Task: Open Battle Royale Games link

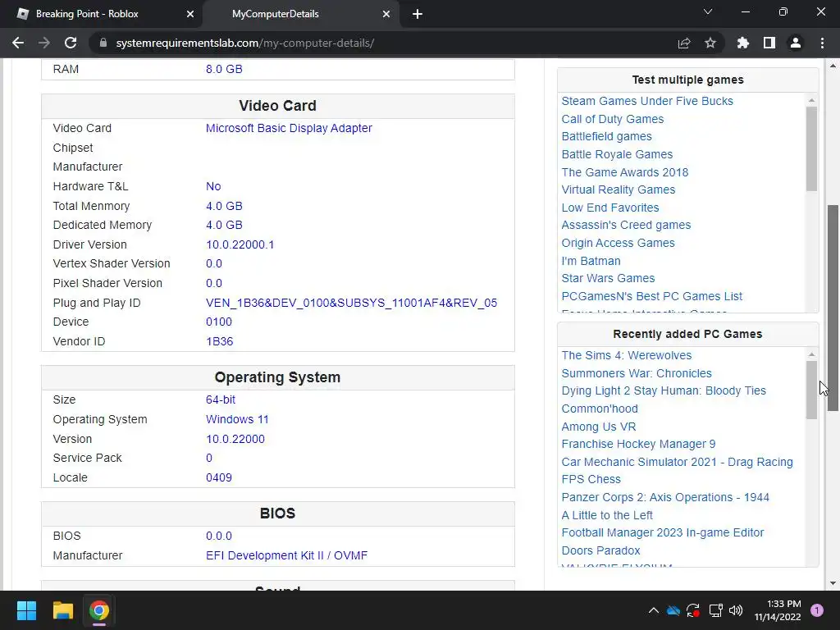Action: pos(617,154)
